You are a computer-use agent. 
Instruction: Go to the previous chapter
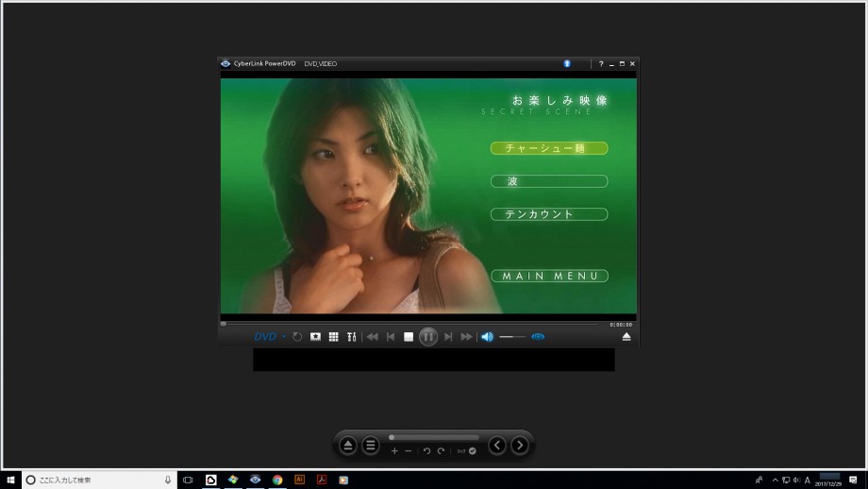tap(391, 337)
